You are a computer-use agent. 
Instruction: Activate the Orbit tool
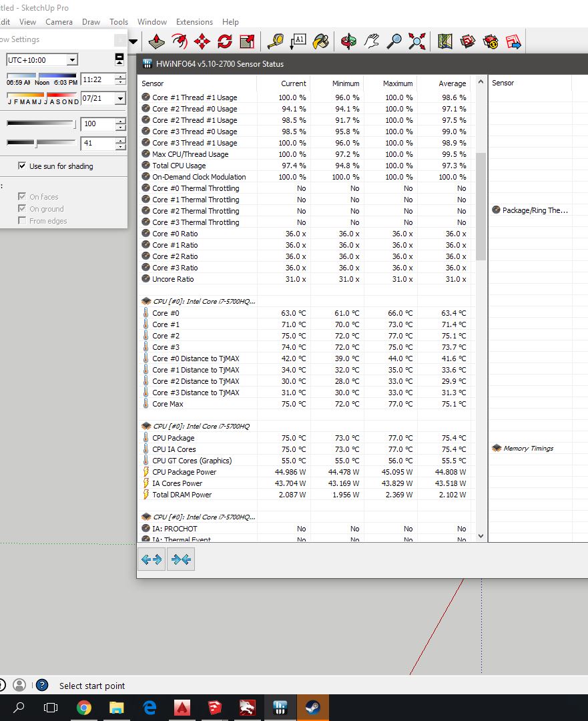point(348,41)
